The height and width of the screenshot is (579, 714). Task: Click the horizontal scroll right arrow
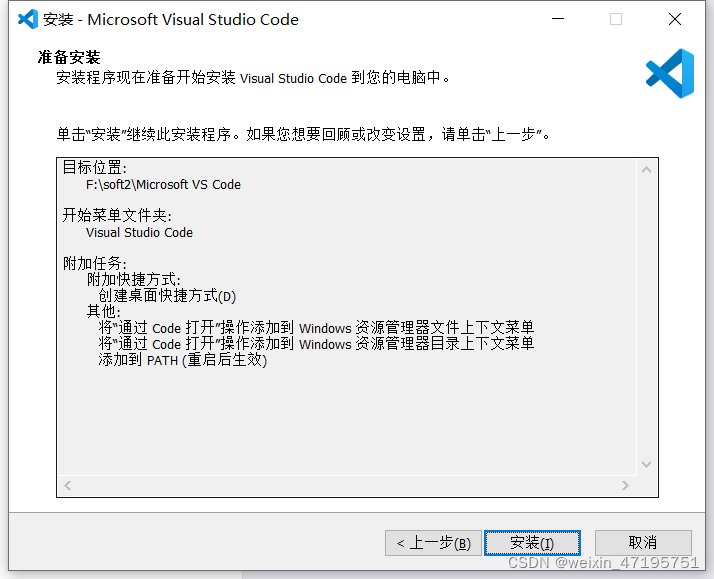coord(625,486)
